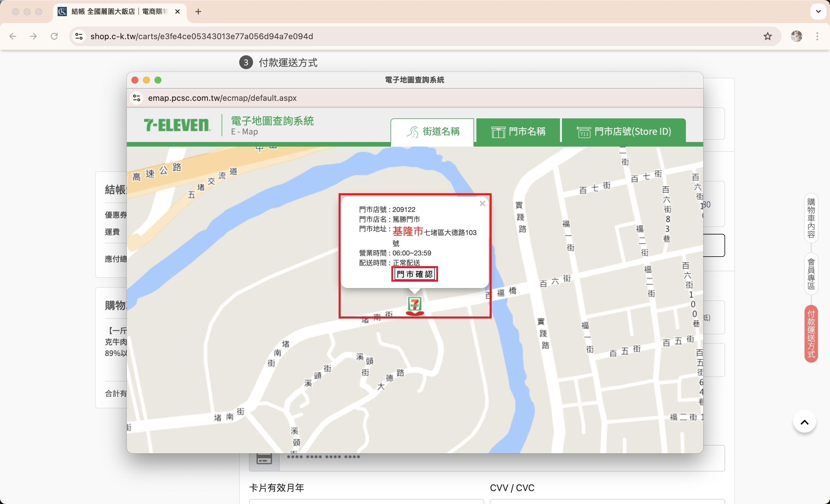Click the 付款運送方式 step 3 heading
830x504 pixels.
click(x=288, y=62)
